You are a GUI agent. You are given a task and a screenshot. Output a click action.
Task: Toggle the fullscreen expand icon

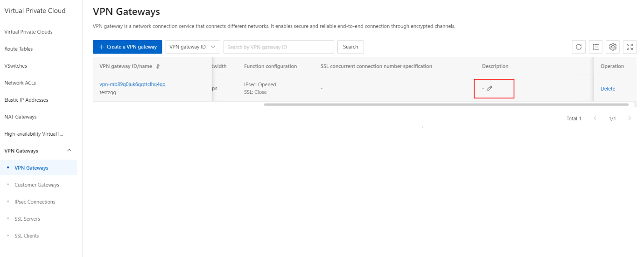click(630, 47)
